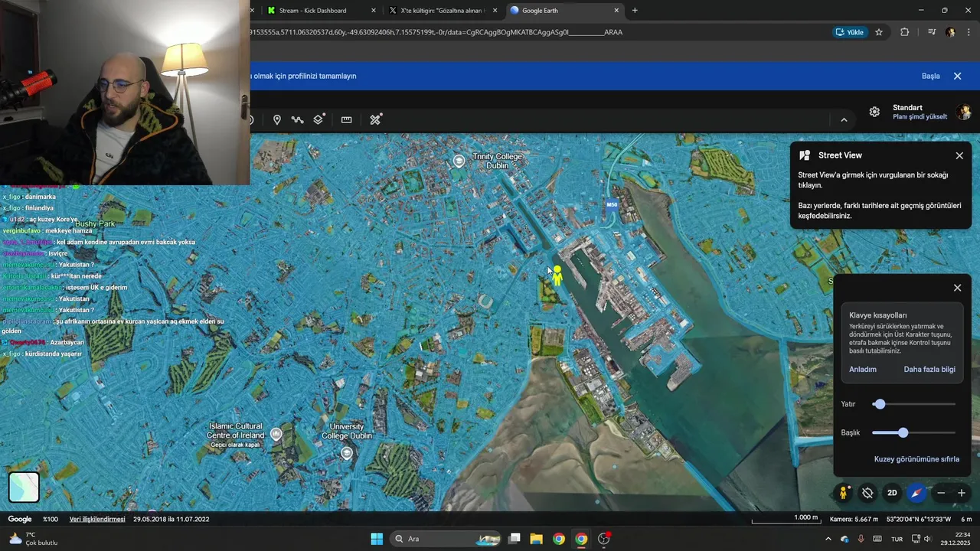Open Chrome extensions puzzle icon
The image size is (980, 551).
tap(905, 32)
